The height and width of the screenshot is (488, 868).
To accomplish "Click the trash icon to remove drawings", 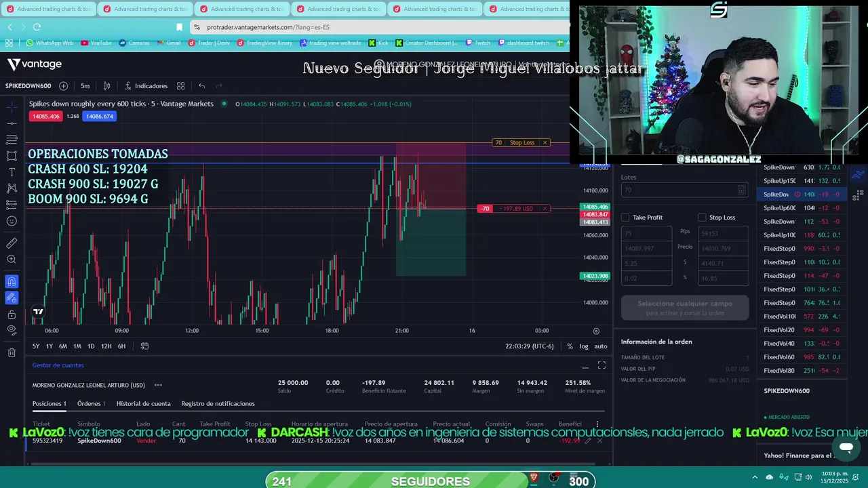I will click(x=12, y=352).
